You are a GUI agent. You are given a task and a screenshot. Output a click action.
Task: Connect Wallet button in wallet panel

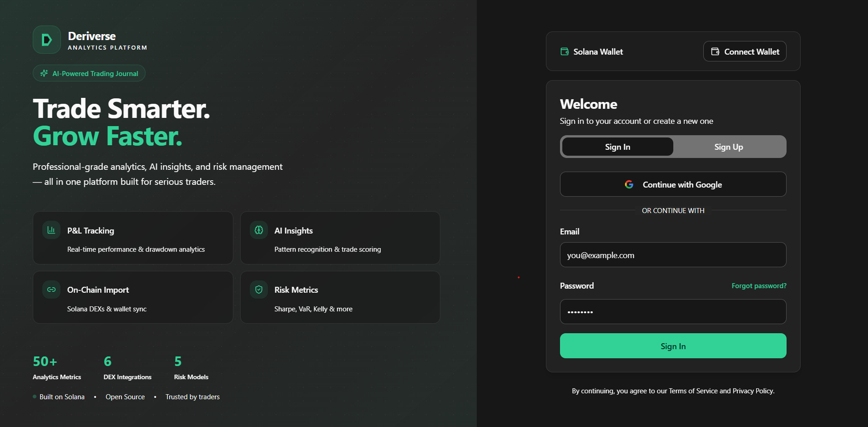745,51
